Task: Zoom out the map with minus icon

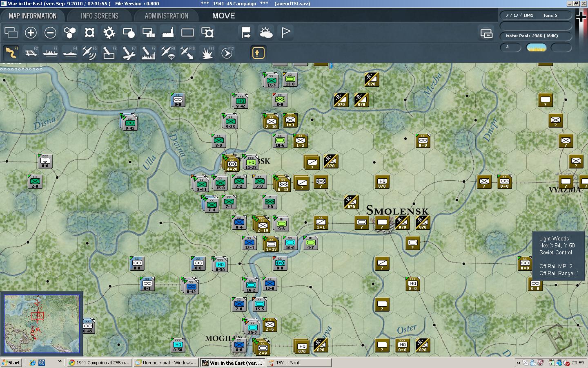Action: [x=50, y=32]
